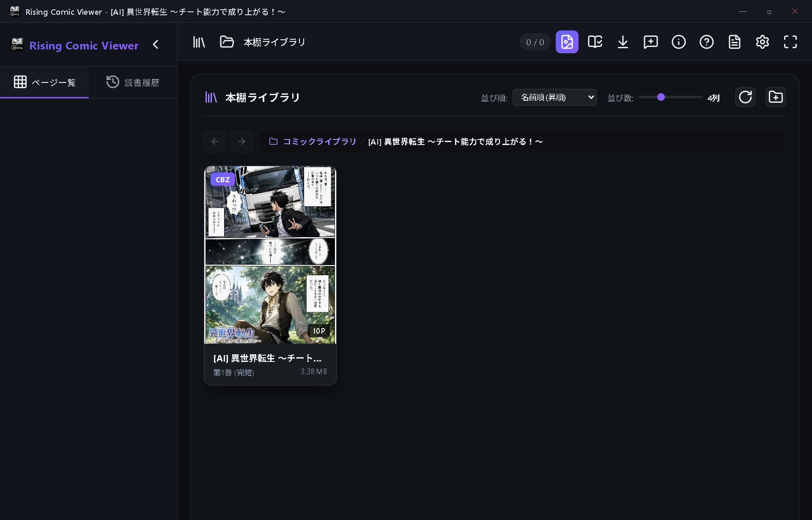The height and width of the screenshot is (520, 812).
Task: Go forward with the right arrow navigation button
Action: pyautogui.click(x=241, y=141)
